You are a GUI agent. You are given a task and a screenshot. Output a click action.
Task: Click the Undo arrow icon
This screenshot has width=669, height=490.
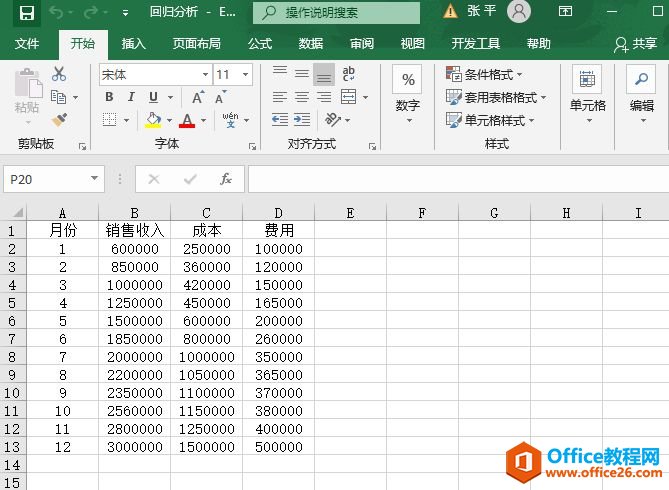pos(56,13)
